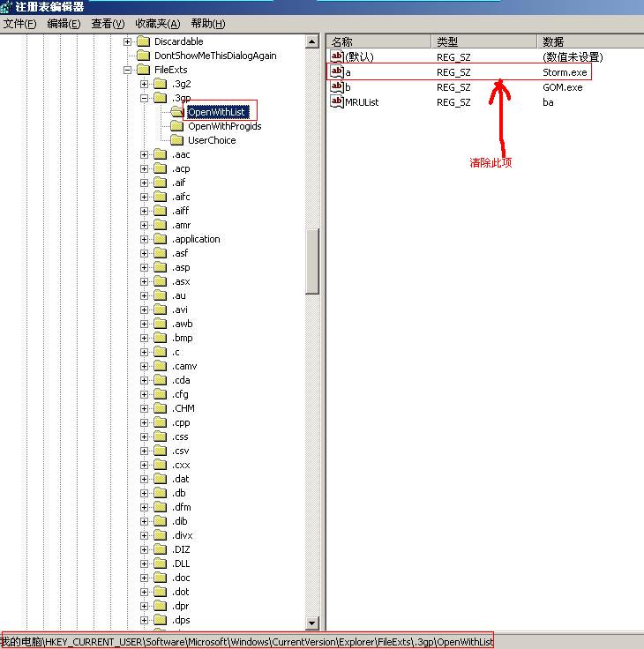This screenshot has width=644, height=649.
Task: Click the Registry Editor title bar icon
Action: 6,7
